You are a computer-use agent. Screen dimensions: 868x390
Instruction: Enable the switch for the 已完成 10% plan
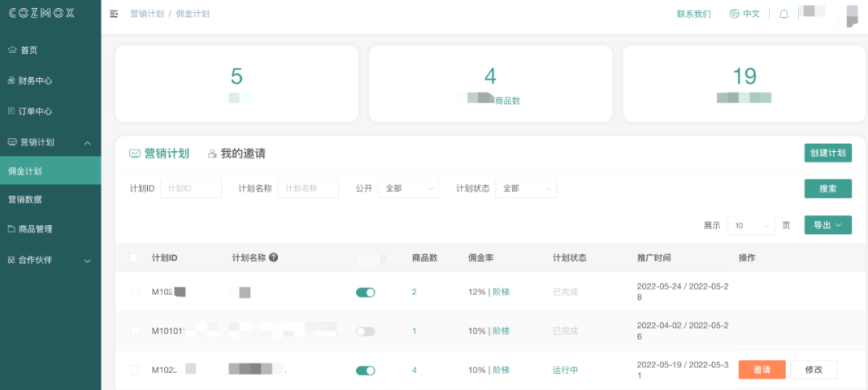366,331
